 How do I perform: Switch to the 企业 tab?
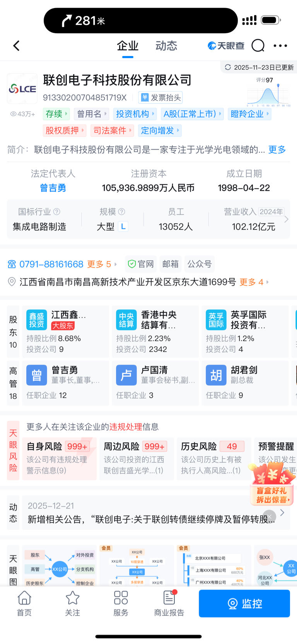point(128,46)
